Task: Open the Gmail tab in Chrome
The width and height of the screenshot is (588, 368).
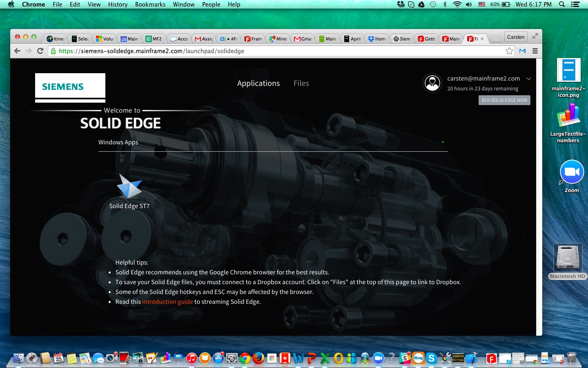Action: pos(302,38)
